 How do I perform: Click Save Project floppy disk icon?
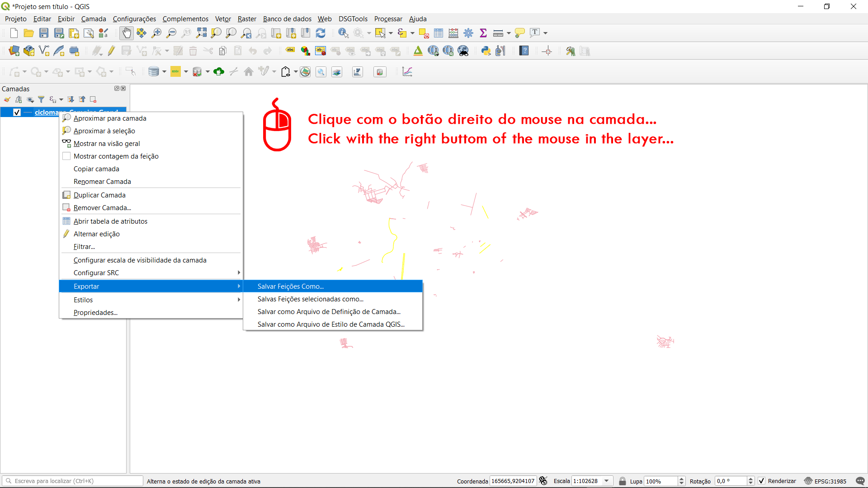pyautogui.click(x=44, y=33)
